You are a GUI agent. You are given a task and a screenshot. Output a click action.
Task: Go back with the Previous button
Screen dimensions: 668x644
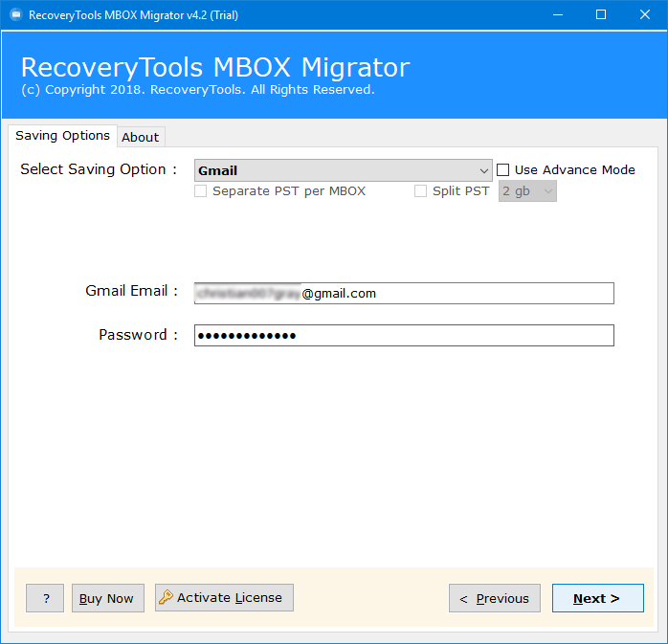point(495,598)
